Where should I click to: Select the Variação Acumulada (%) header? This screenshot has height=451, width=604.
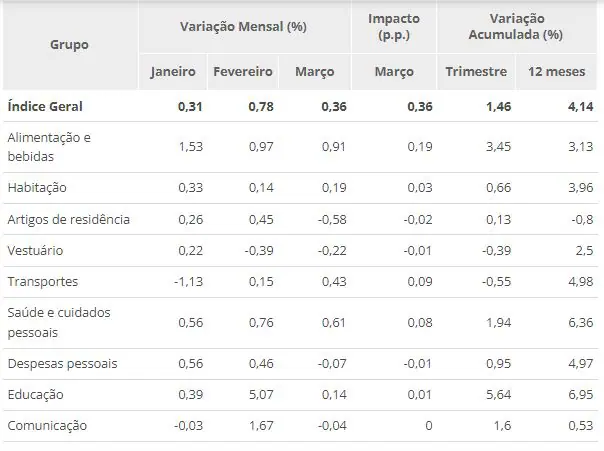coord(516,27)
